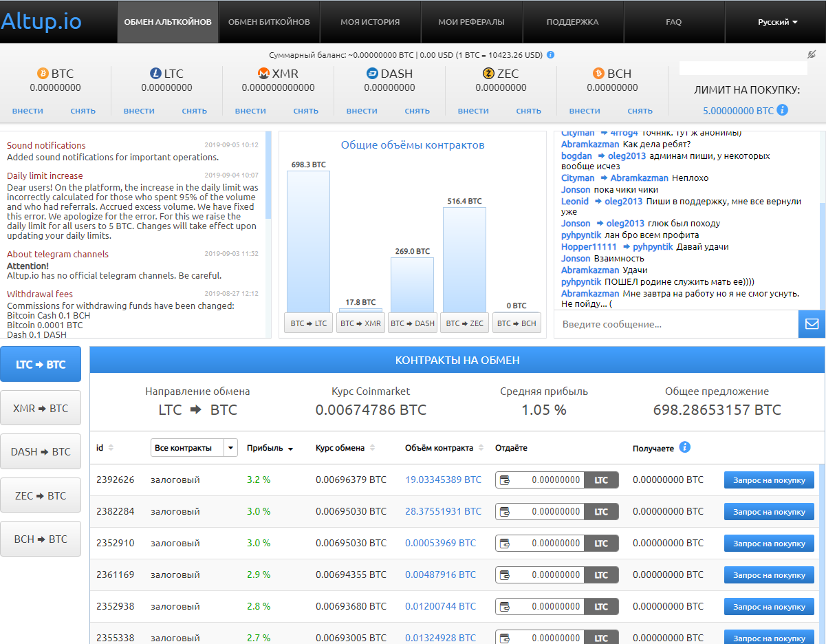
Task: Select LTC → BTC exchange direction
Action: point(41,364)
